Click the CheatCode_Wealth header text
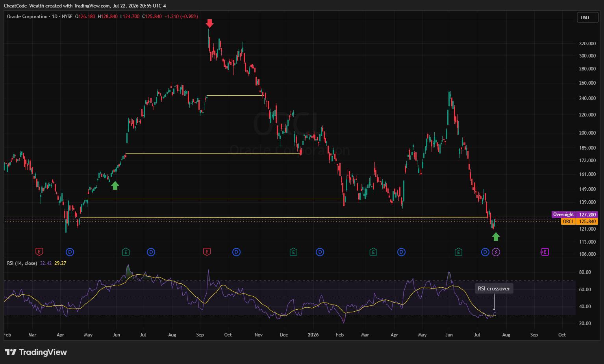 coord(24,6)
